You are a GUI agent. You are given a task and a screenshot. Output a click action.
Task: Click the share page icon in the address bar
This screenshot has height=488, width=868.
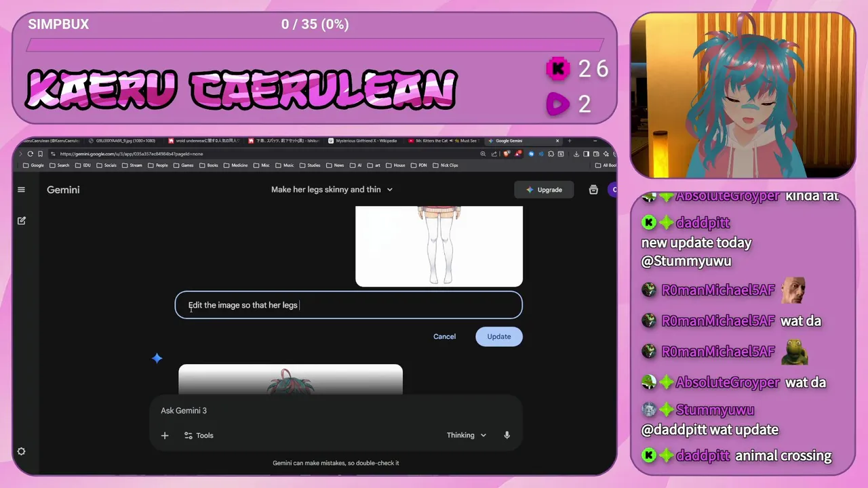[494, 154]
